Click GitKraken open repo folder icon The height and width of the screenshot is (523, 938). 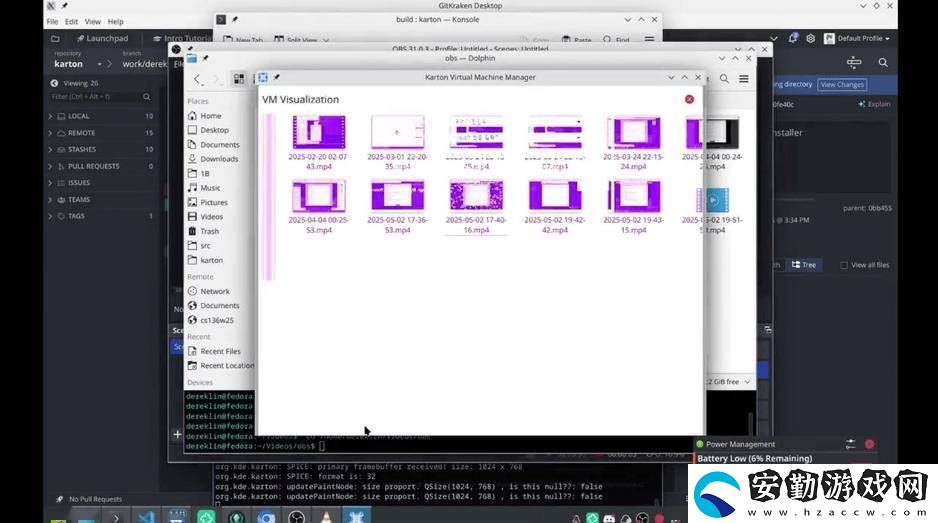55,38
